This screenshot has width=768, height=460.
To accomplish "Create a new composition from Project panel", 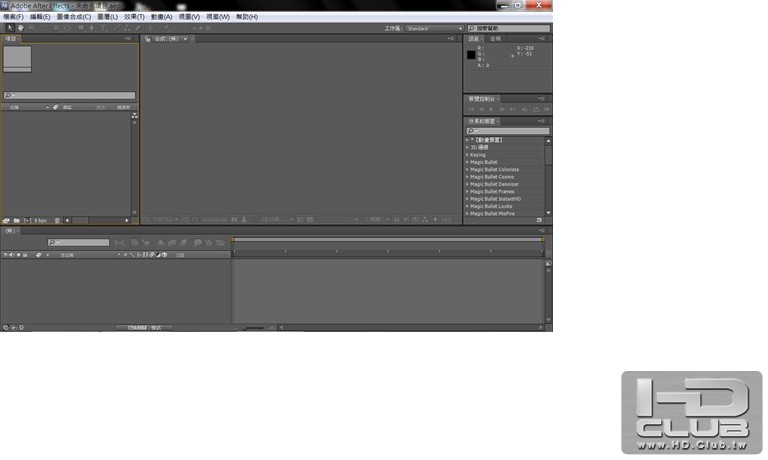I will click(27, 220).
